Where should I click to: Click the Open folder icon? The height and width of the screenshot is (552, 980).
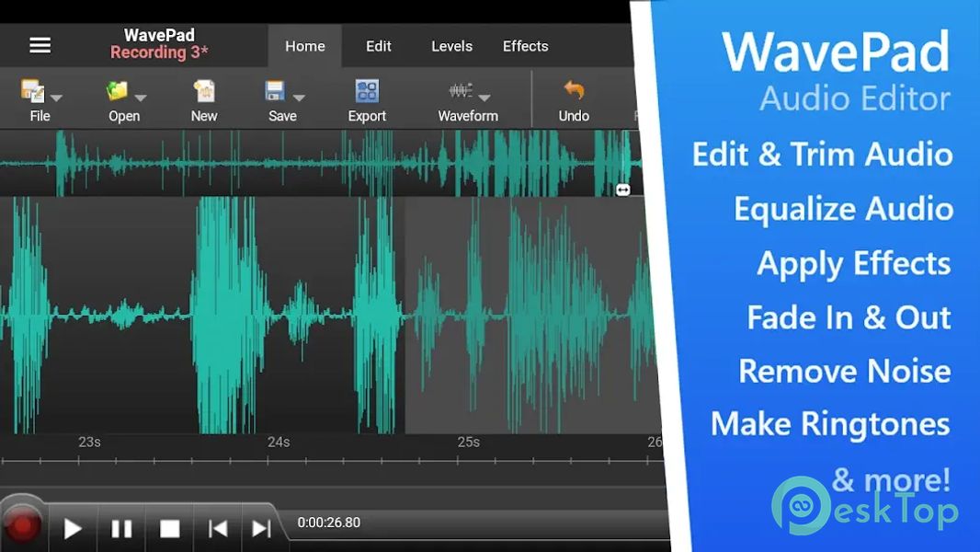(117, 91)
